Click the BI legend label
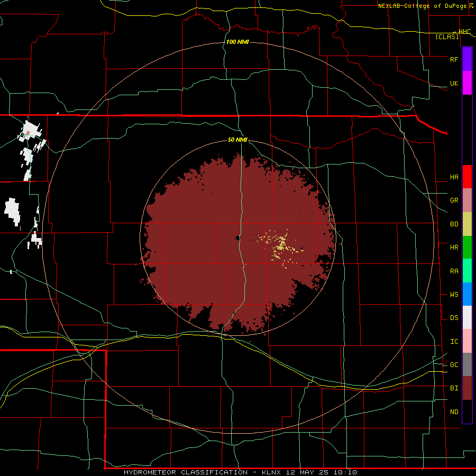Viewport: 476px width, 476px height. pyautogui.click(x=454, y=388)
